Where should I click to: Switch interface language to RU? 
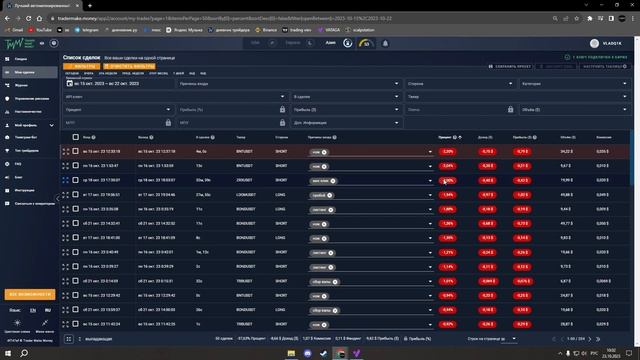[48, 310]
